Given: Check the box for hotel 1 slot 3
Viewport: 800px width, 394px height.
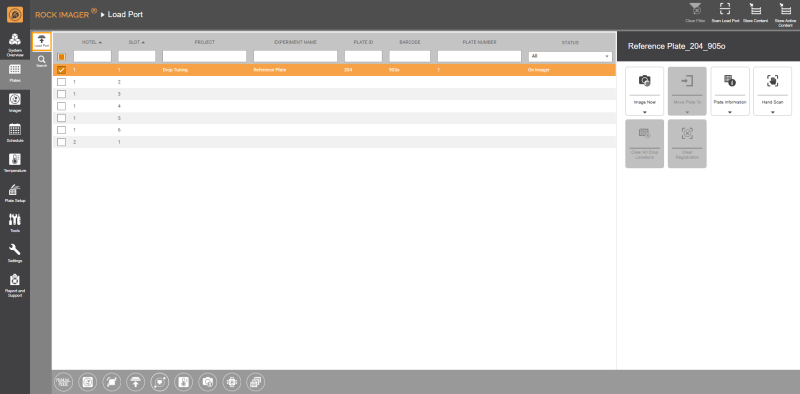Looking at the screenshot, I should [61, 94].
